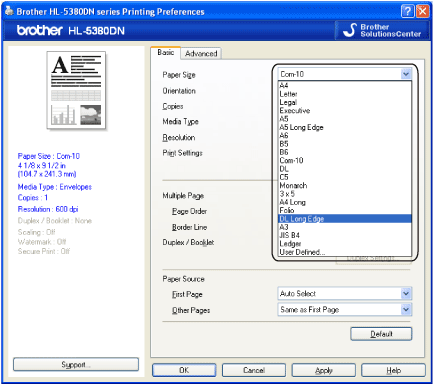The height and width of the screenshot is (384, 433).
Task: Select B5 paper size entry
Action: (345, 144)
